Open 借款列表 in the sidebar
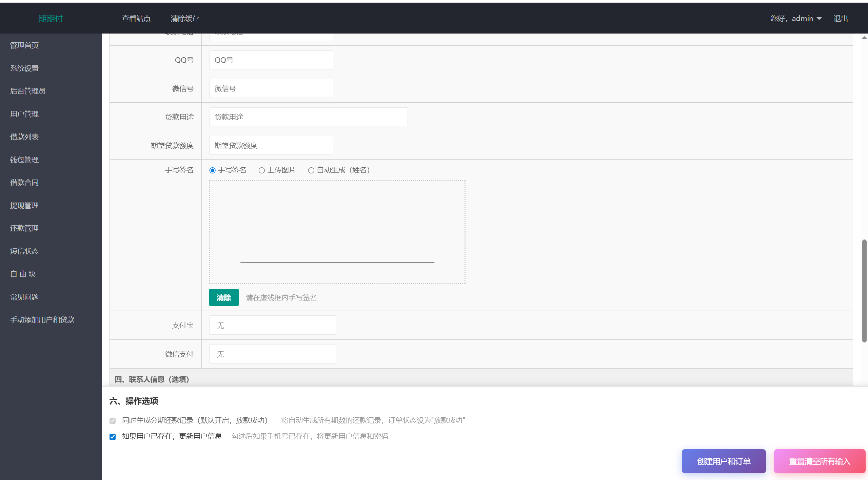Viewport: 868px width, 480px height. pyautogui.click(x=24, y=137)
